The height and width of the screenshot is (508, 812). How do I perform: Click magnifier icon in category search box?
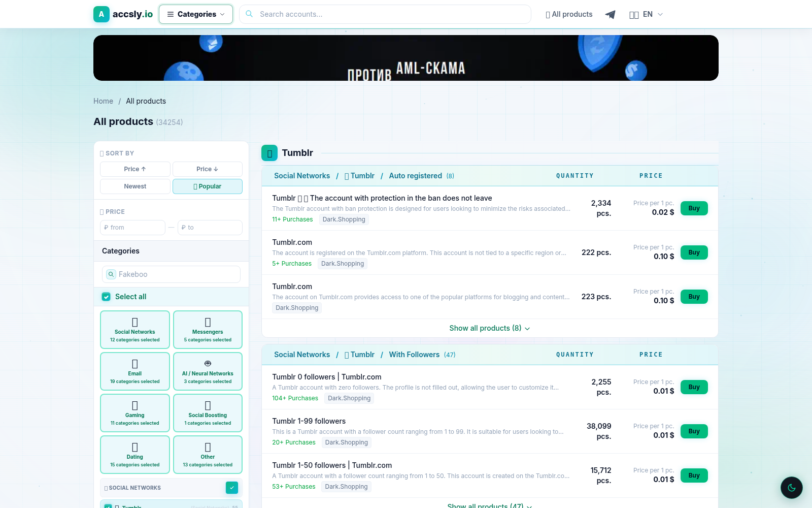click(111, 274)
